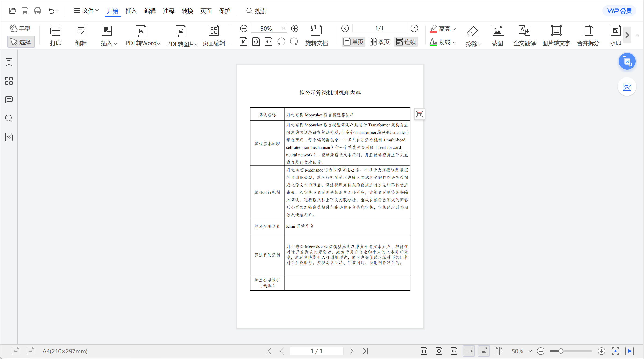Expand the undo history arrow
The image size is (644, 359).
click(x=57, y=11)
